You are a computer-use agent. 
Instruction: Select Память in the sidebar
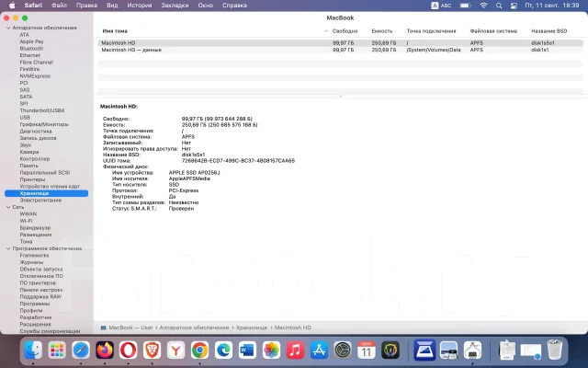(x=28, y=166)
